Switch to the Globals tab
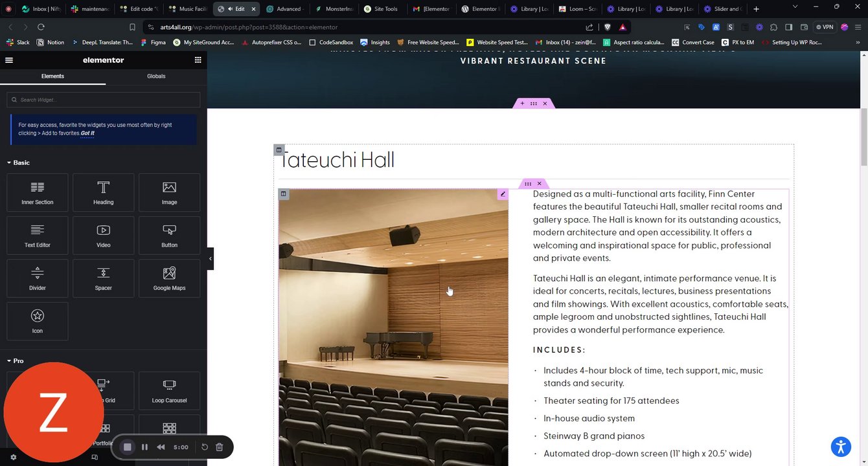This screenshot has height=466, width=868. [x=156, y=76]
